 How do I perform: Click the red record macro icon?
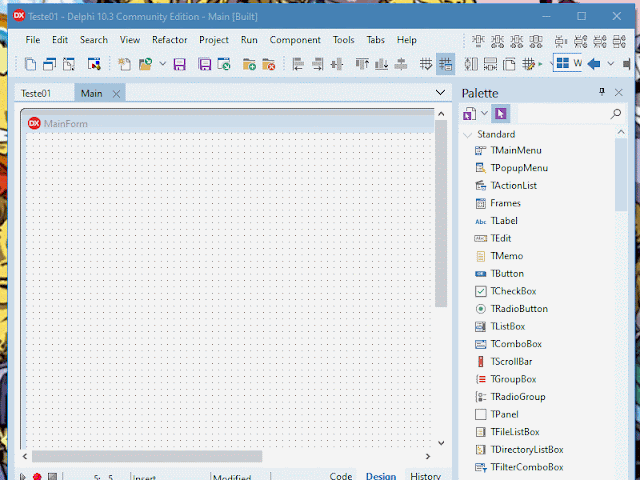[37, 477]
